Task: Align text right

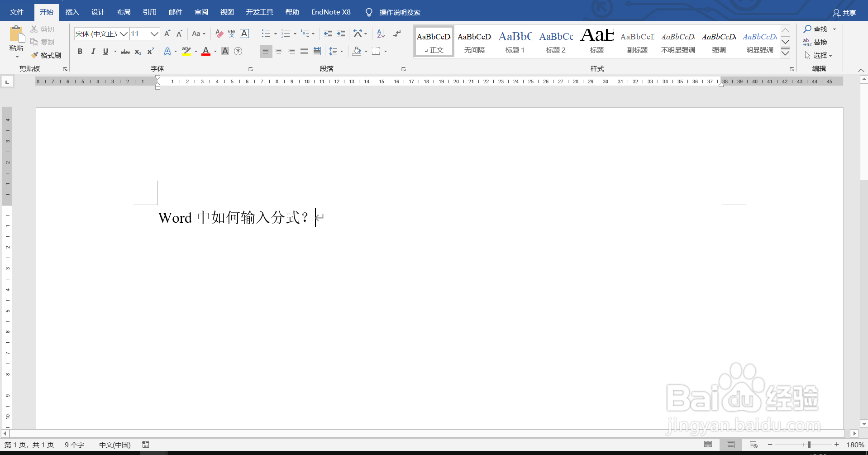Action: (x=291, y=51)
